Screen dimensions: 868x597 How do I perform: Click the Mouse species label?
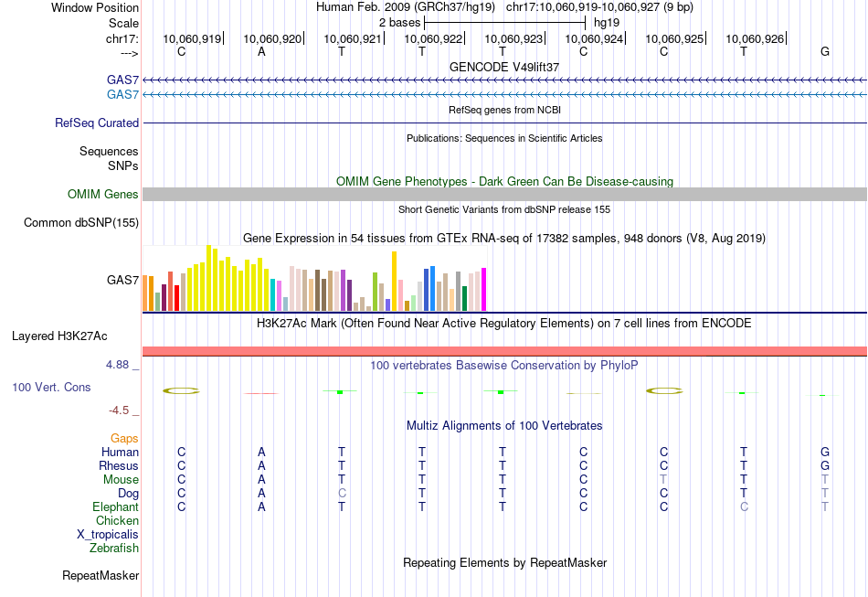tap(121, 480)
